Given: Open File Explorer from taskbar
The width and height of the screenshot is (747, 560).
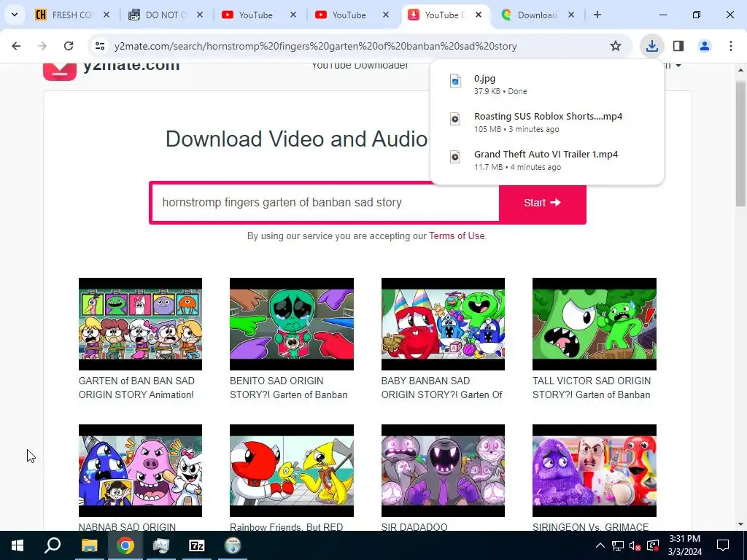Looking at the screenshot, I should tap(89, 545).
